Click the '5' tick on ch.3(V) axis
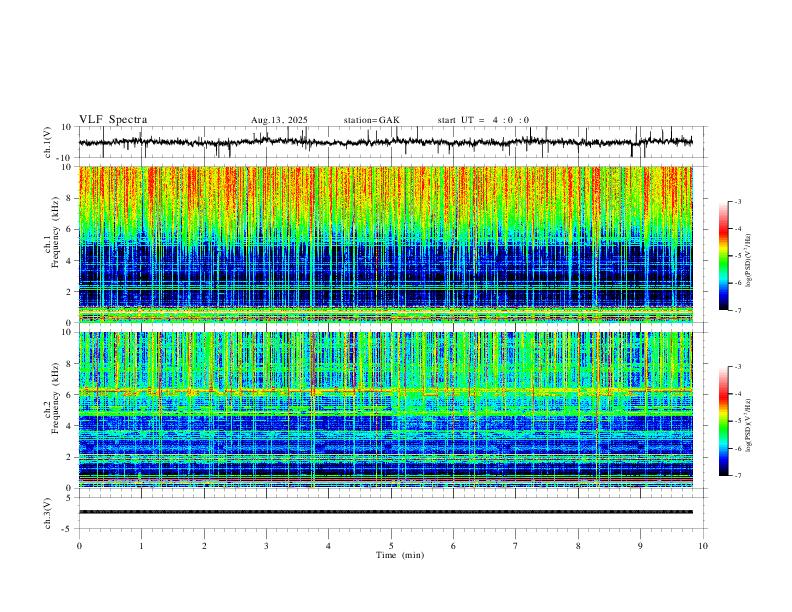Image resolution: width=792 pixels, height=612 pixels. [69, 498]
